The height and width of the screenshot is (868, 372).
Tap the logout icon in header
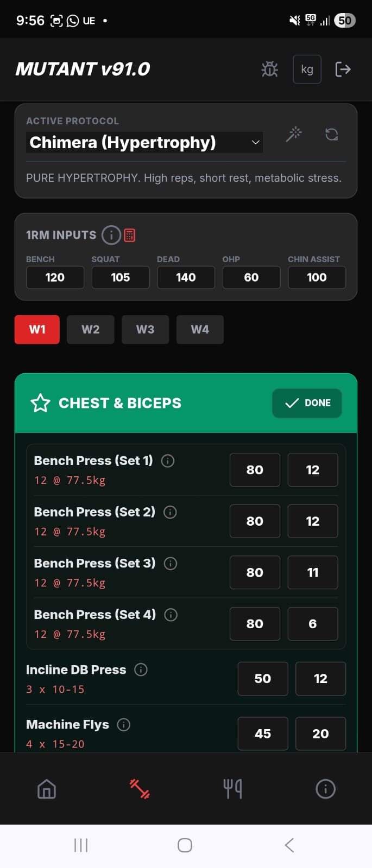(x=343, y=69)
